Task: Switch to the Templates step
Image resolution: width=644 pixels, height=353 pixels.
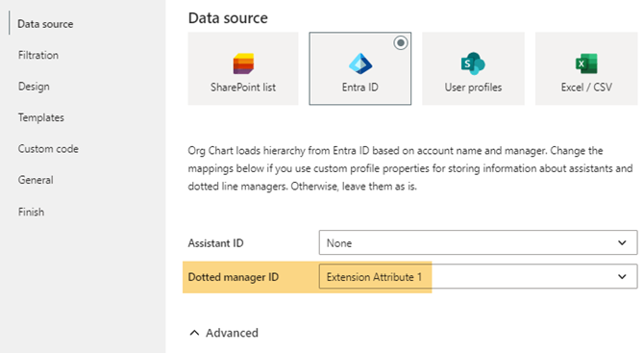Action: coord(41,117)
